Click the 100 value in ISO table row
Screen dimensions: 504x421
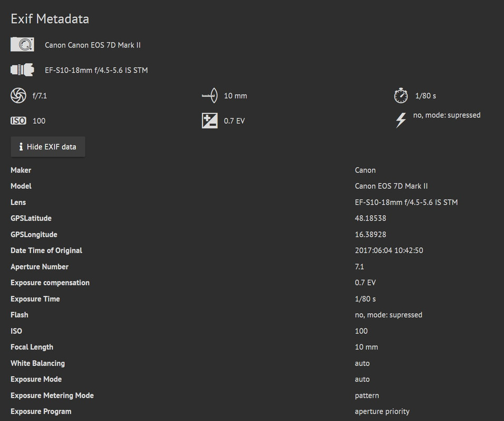click(361, 331)
